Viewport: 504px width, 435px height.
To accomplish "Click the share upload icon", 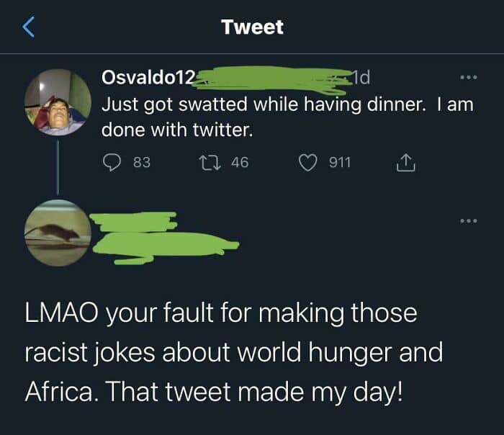I will tap(405, 163).
